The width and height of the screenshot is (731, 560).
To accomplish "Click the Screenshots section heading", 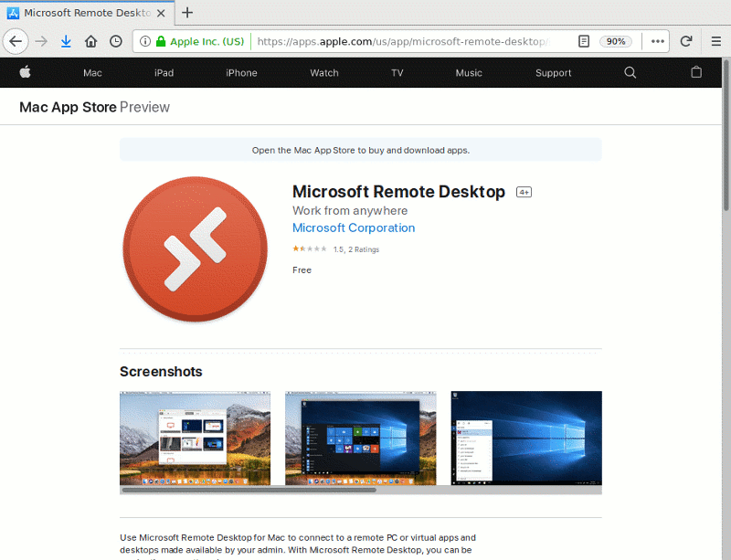I will pyautogui.click(x=161, y=372).
